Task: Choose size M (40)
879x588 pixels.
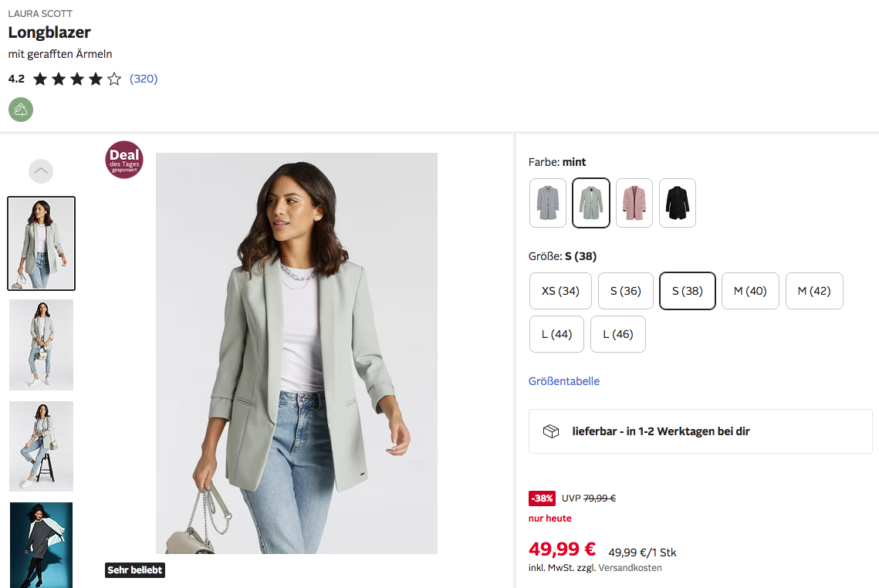Action: coord(750,291)
